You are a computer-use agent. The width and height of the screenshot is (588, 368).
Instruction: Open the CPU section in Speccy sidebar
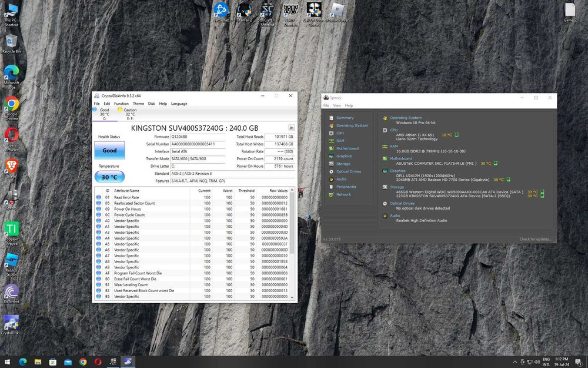click(x=340, y=133)
